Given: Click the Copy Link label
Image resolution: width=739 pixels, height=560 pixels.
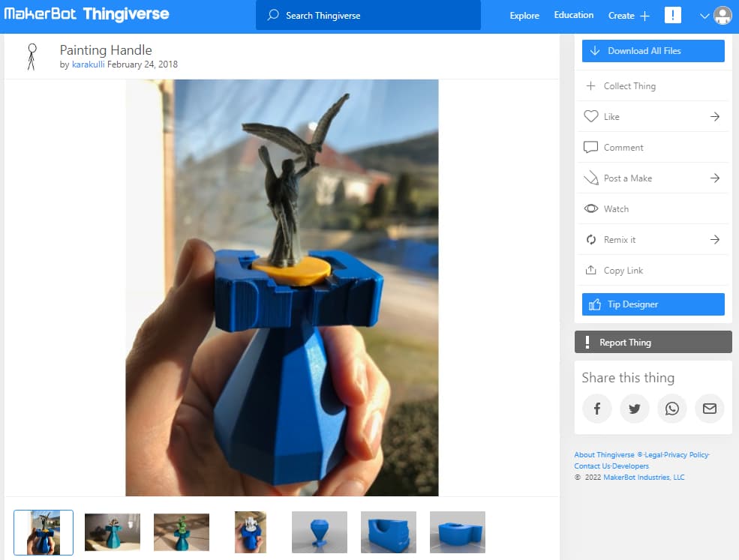Looking at the screenshot, I should (623, 271).
